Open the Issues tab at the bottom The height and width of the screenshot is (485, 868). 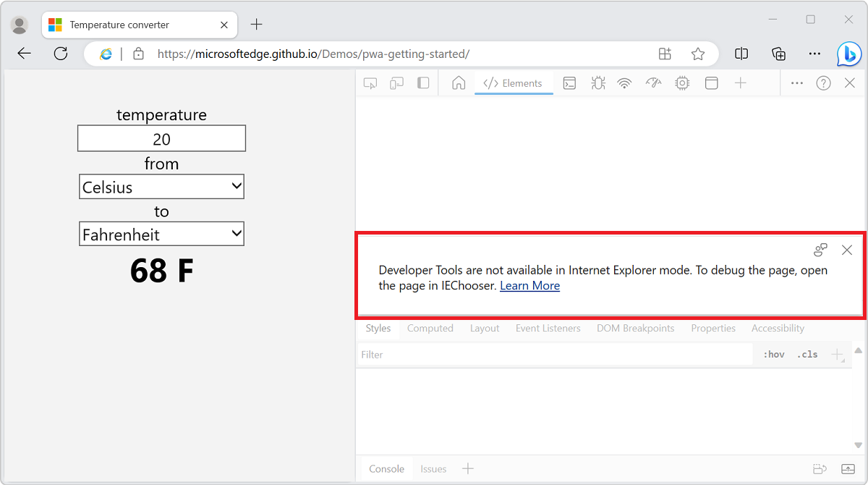click(433, 468)
